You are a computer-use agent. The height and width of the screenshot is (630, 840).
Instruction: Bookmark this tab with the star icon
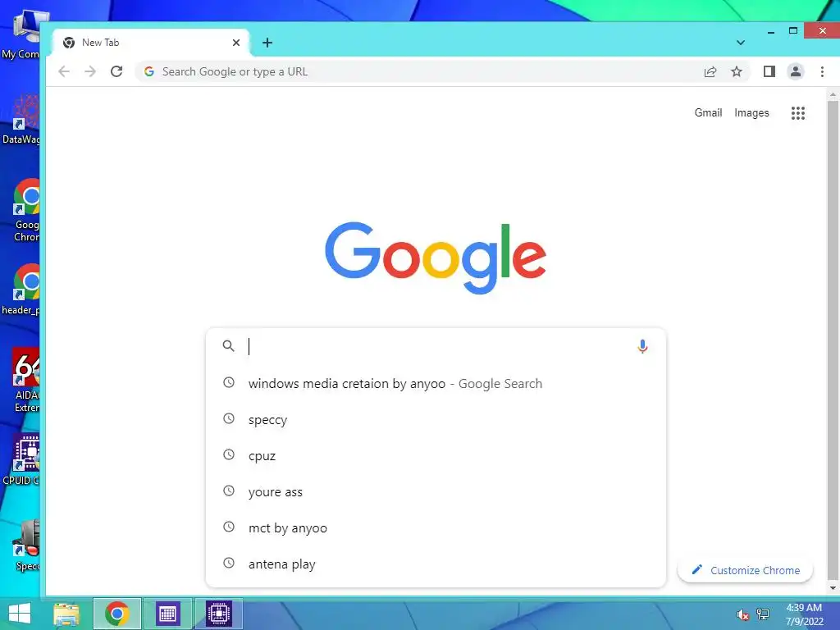click(x=737, y=72)
